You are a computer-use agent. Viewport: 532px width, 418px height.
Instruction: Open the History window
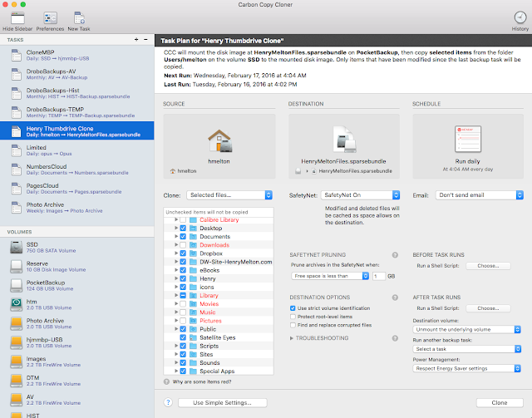(x=520, y=17)
